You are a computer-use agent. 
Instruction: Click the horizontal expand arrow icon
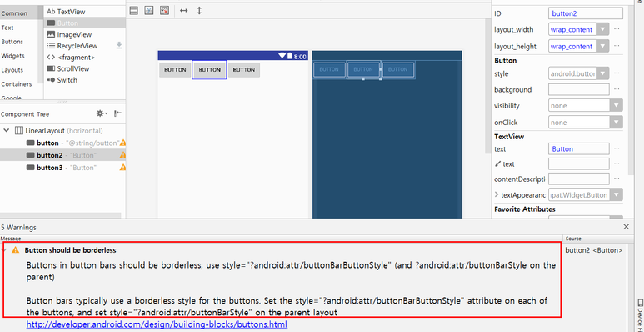tap(184, 11)
